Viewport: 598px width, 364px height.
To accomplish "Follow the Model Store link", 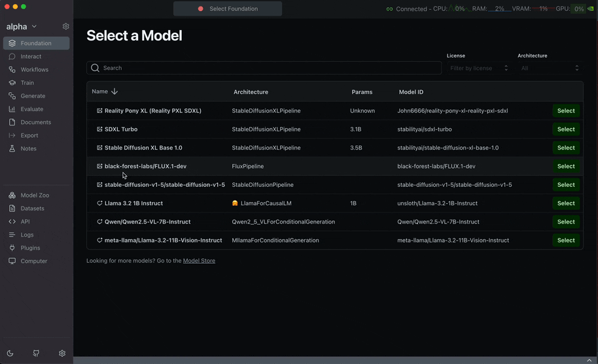I will [x=199, y=261].
